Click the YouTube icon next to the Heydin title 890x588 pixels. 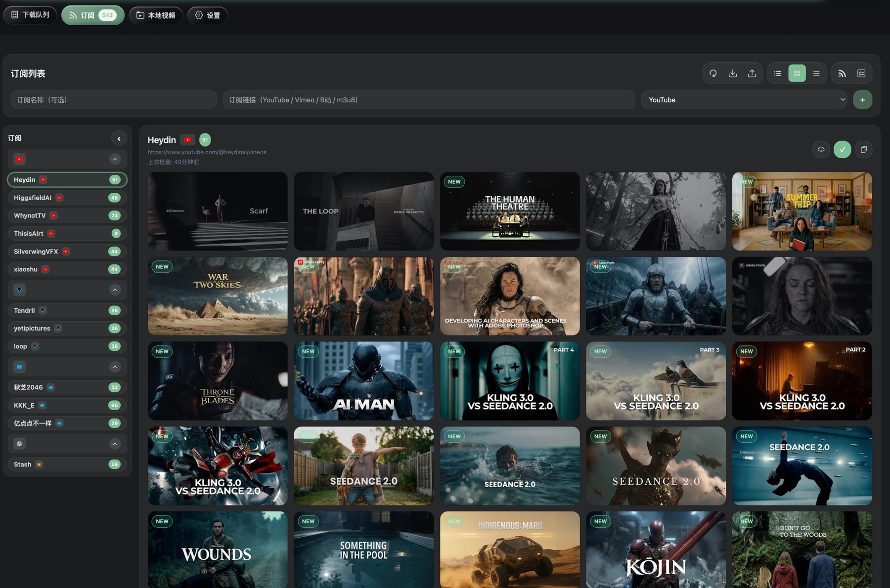[187, 140]
